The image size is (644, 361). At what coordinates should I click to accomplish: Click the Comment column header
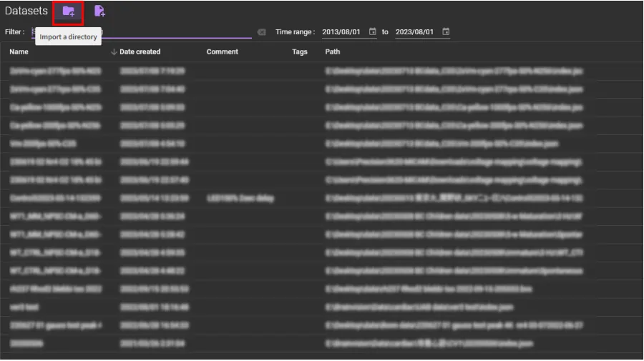coord(222,52)
